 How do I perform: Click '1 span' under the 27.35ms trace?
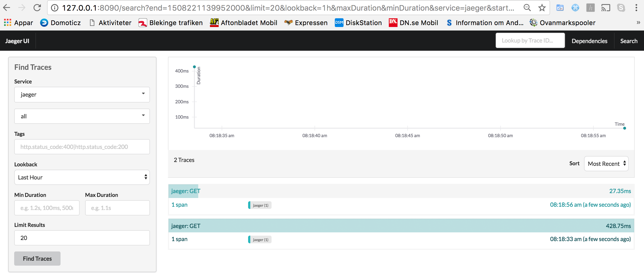tap(179, 205)
